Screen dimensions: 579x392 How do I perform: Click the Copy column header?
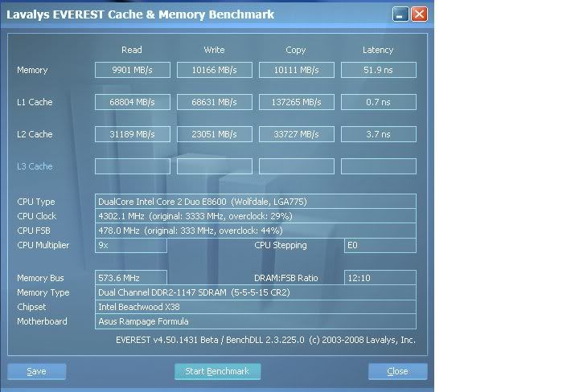coord(296,50)
